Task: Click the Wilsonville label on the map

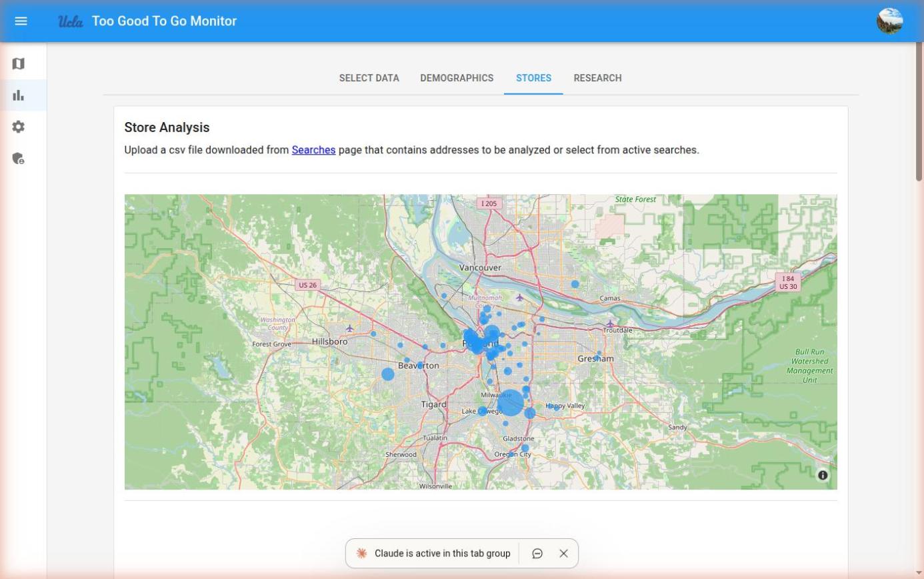Action: [435, 486]
